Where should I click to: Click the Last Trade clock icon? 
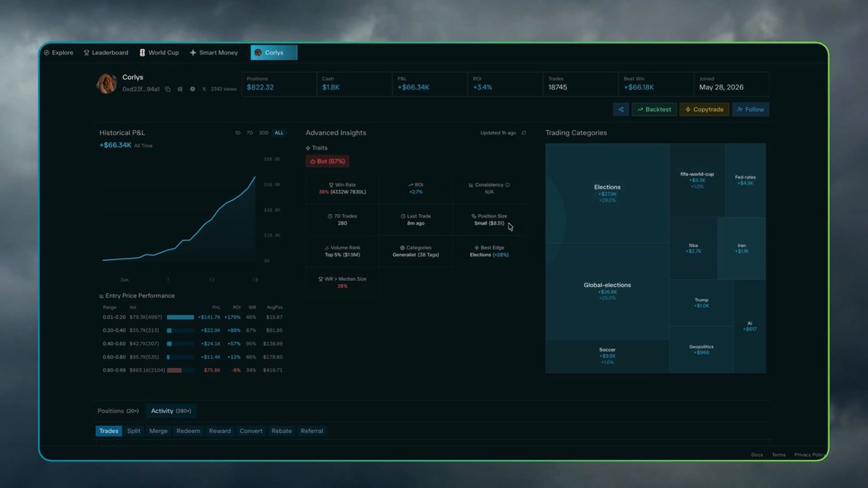[403, 216]
